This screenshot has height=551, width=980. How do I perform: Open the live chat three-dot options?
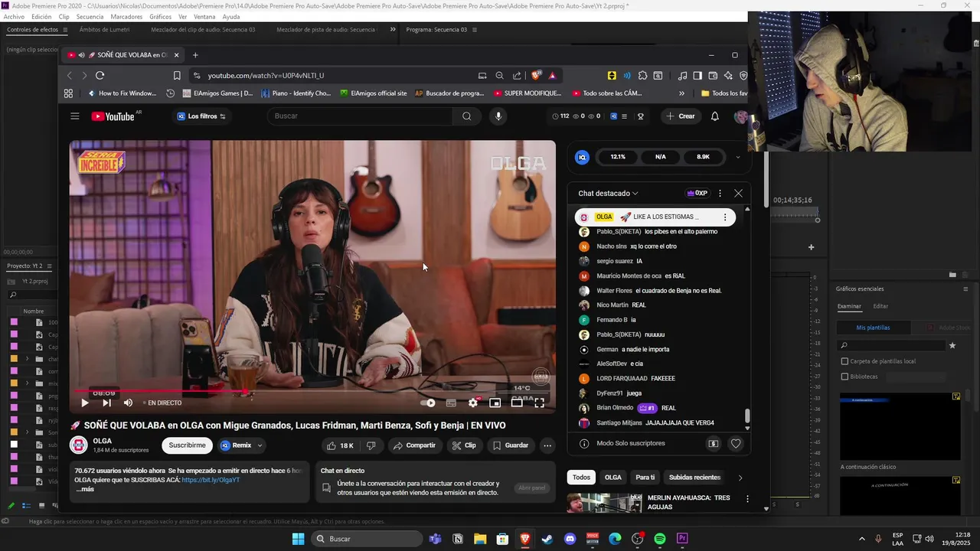[720, 194]
